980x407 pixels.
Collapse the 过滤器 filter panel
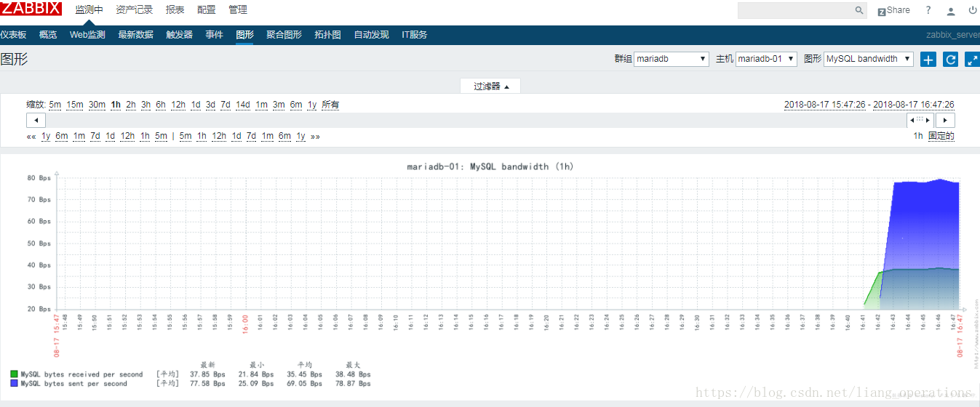point(491,86)
